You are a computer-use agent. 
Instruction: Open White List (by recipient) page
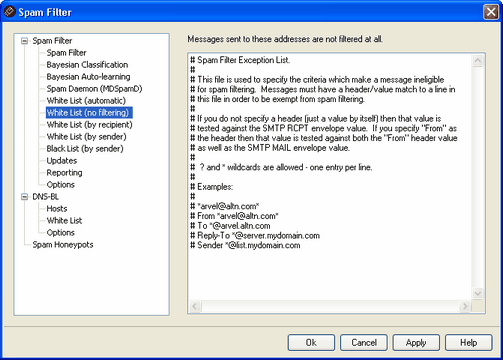tap(90, 125)
